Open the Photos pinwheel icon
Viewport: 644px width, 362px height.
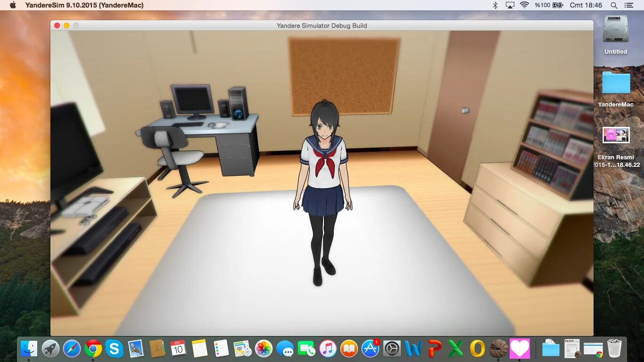pyautogui.click(x=264, y=349)
